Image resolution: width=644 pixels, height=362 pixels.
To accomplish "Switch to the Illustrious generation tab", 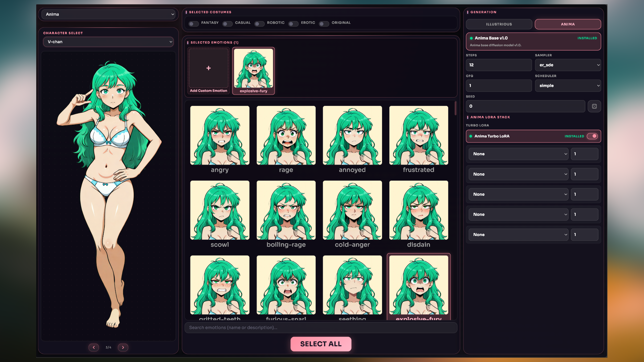I will [x=499, y=24].
